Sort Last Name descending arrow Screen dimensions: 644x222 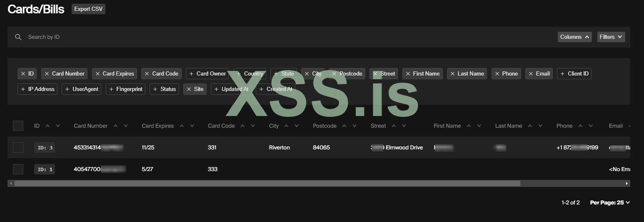point(541,126)
